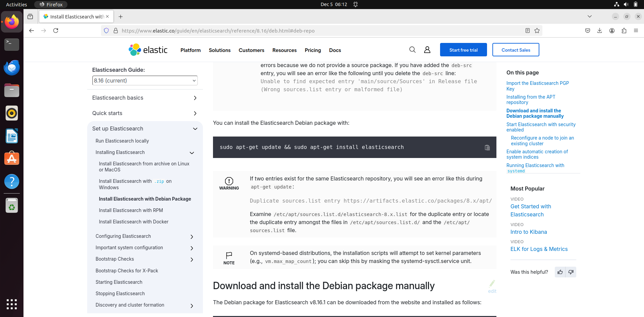Reload the page with refresh icon
The image size is (644, 317).
[x=56, y=31]
